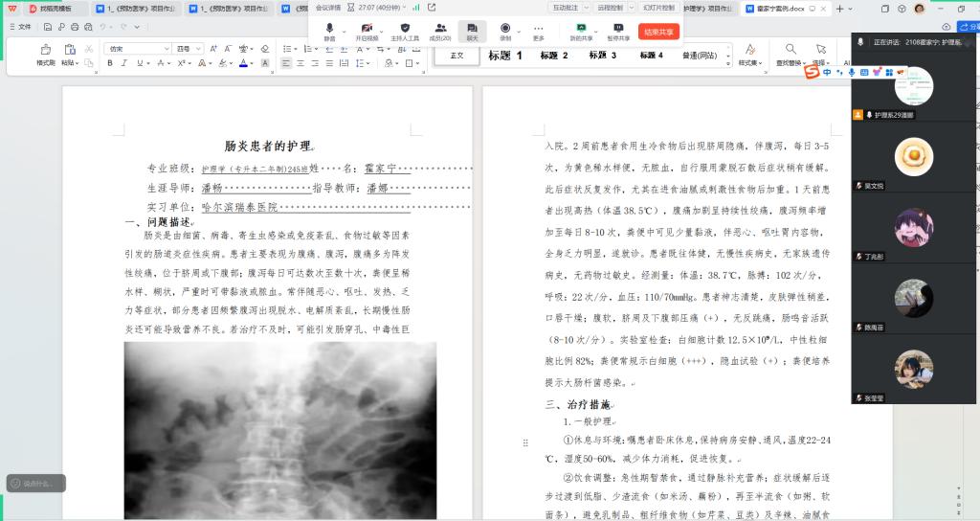Expand the mute audio options arrow
This screenshot has height=521, width=980.
[344, 32]
